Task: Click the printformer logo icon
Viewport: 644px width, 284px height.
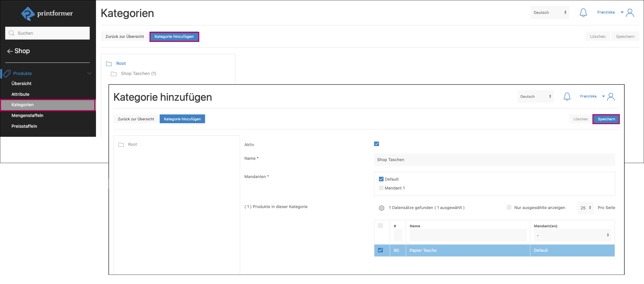Action: coord(28,13)
